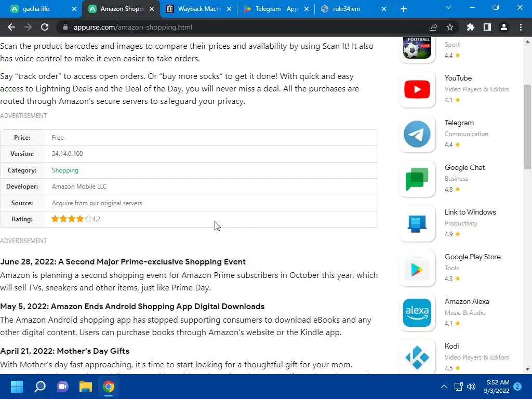
Task: Click the Kodi app icon
Action: pyautogui.click(x=417, y=357)
